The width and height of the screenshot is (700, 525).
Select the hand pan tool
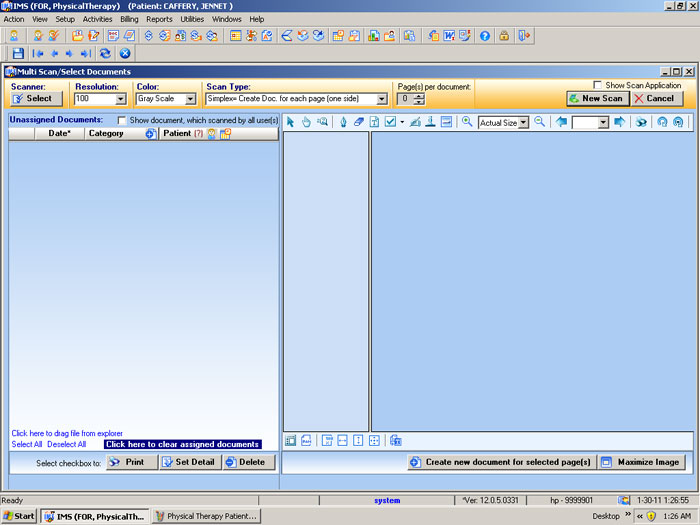(x=306, y=122)
